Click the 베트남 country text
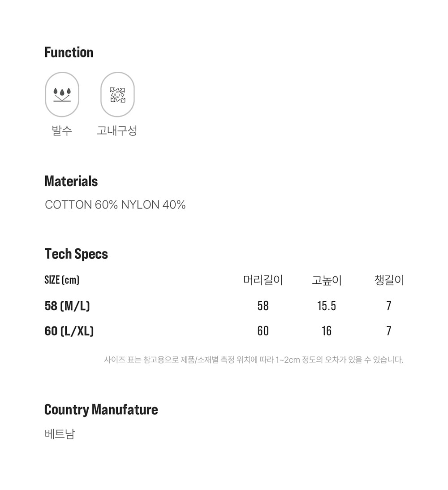448x490 pixels. tap(60, 434)
